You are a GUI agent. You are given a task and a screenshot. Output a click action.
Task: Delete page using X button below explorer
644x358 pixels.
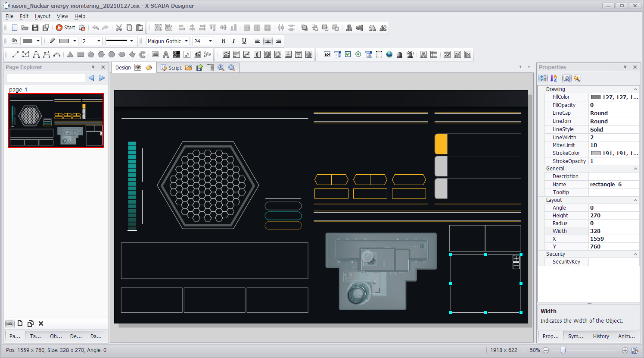click(x=41, y=323)
